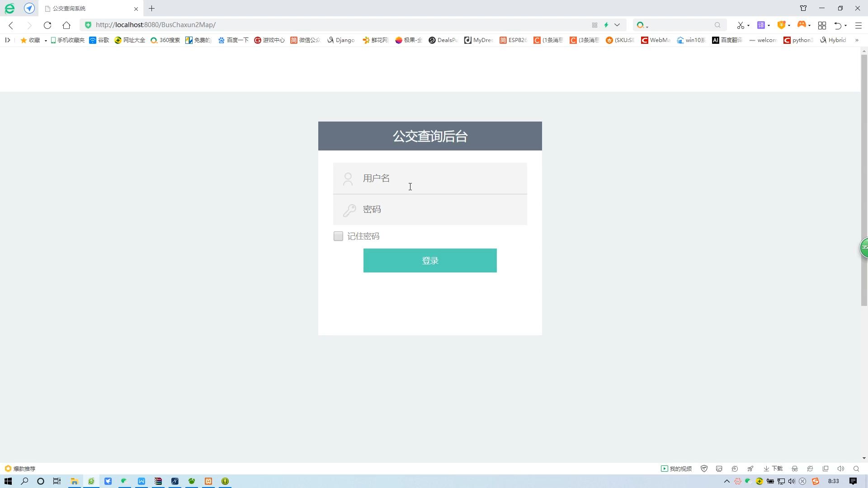Open the QR code icon in address bar

coord(594,25)
